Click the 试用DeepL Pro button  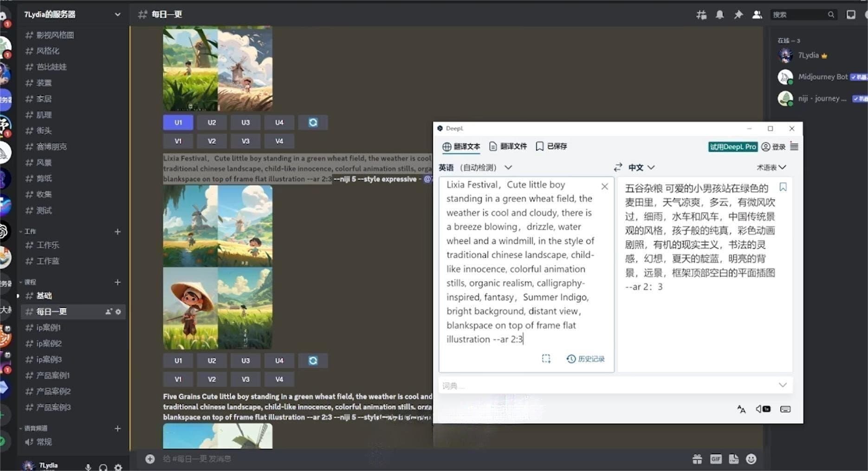[732, 146]
